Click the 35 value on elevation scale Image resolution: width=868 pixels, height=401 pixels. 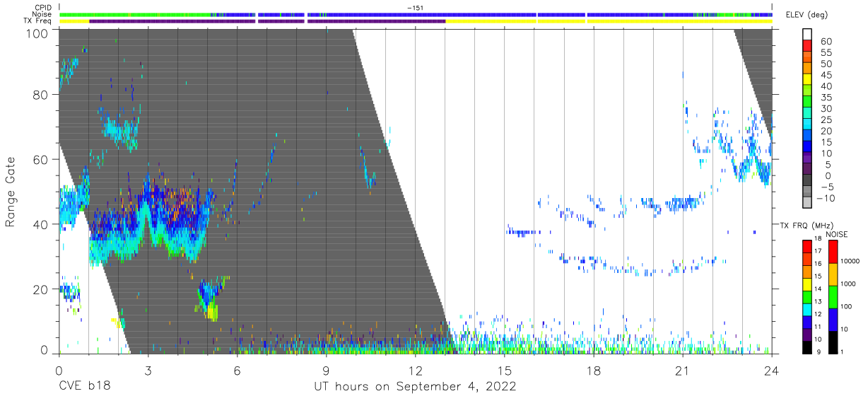[x=826, y=98]
